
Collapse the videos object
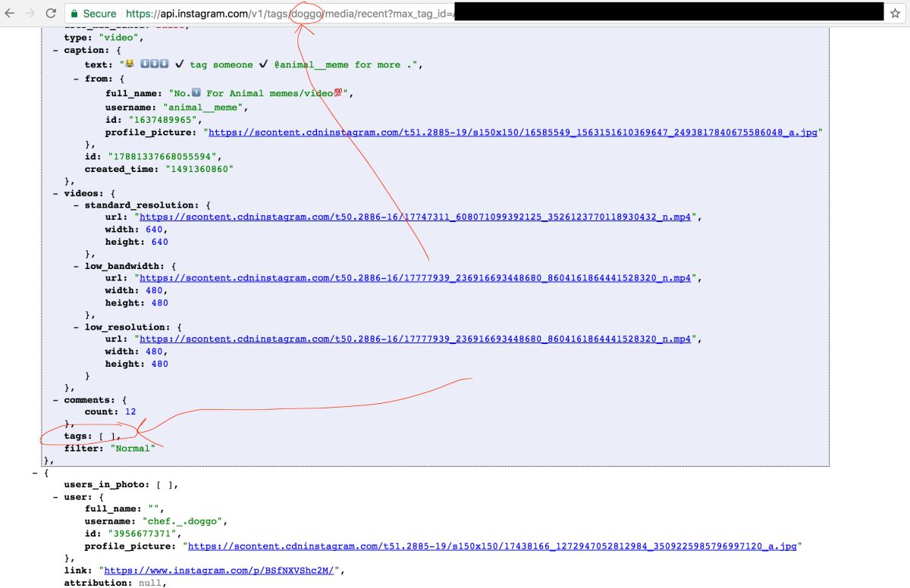click(x=56, y=193)
